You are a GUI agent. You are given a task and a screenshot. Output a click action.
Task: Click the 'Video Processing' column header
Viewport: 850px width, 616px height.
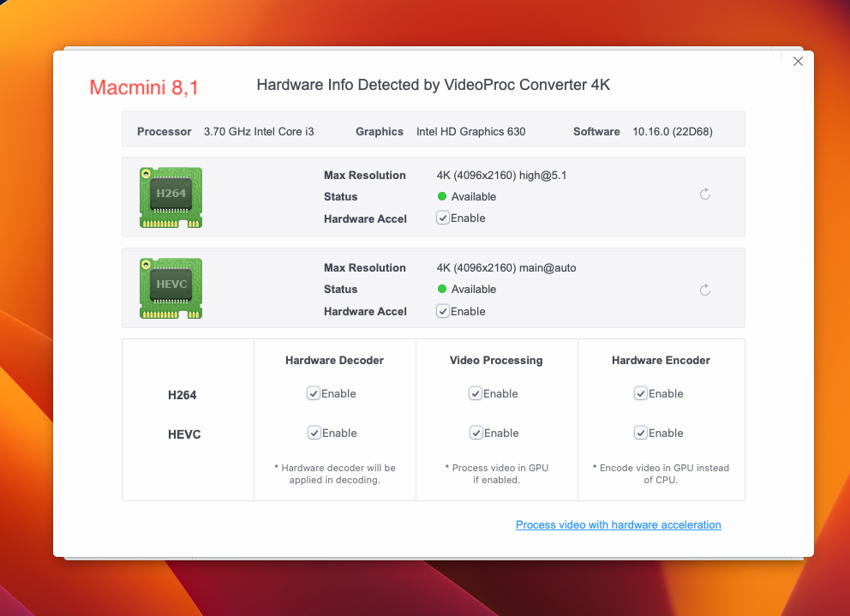pyautogui.click(x=496, y=361)
